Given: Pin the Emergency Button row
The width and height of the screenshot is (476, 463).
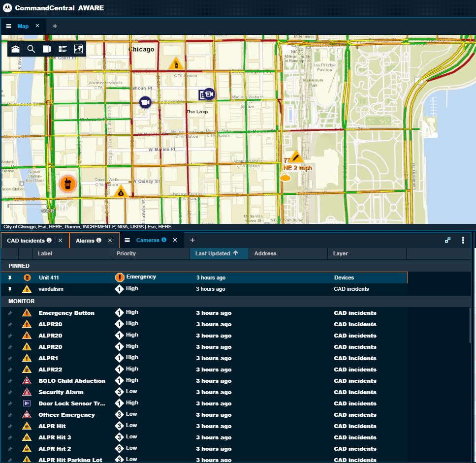Looking at the screenshot, I should 10,313.
